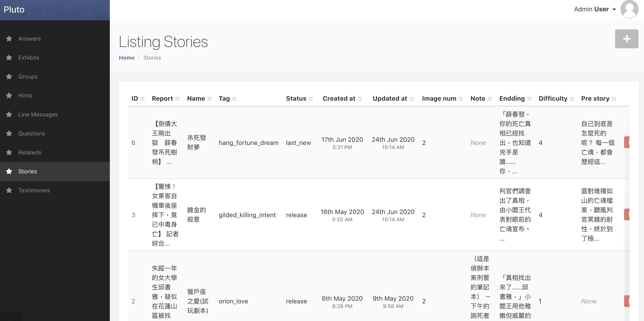Open Line Messages in the sidebar
The image size is (644, 321).
pyautogui.click(x=55, y=115)
